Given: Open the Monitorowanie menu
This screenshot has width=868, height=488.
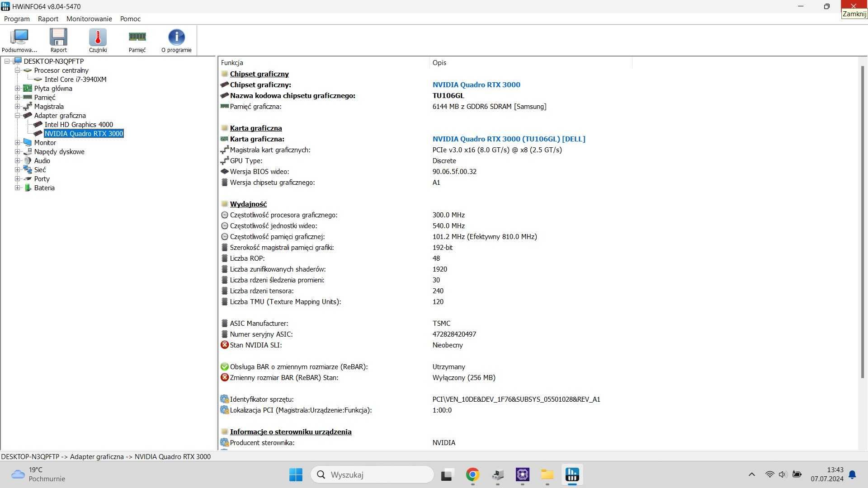Looking at the screenshot, I should click(89, 19).
